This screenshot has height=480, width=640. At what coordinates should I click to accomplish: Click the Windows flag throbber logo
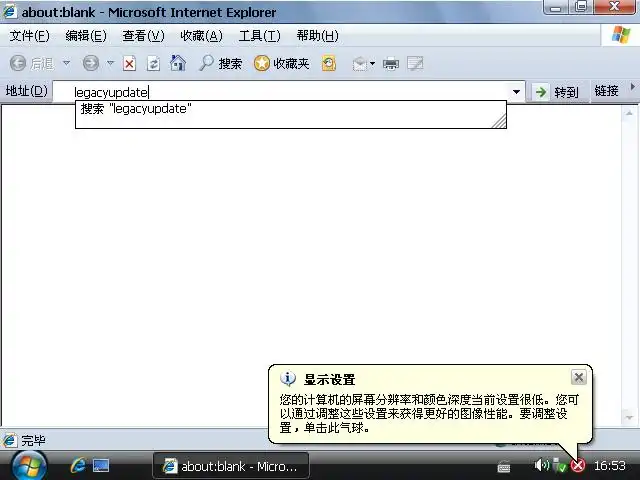coord(621,34)
